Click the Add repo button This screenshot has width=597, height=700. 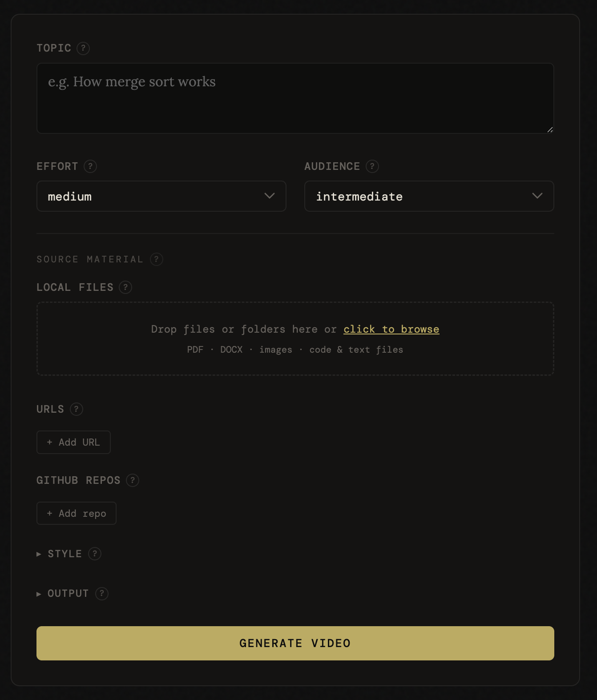[x=77, y=514]
